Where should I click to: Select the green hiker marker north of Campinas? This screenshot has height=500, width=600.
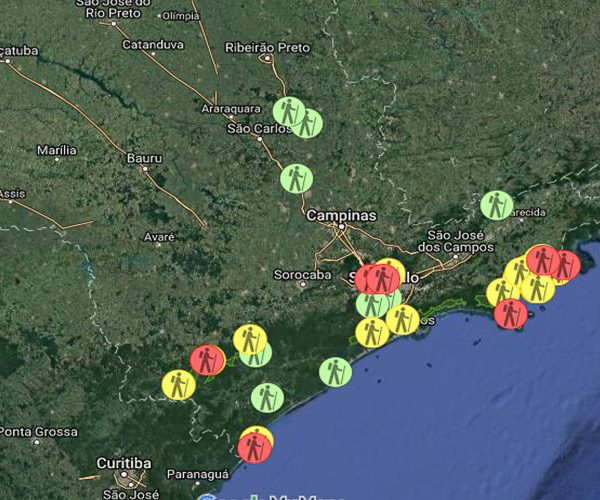tap(296, 179)
